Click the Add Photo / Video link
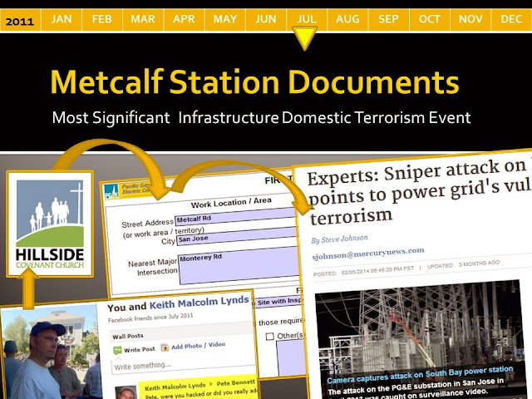The width and height of the screenshot is (532, 399). pyautogui.click(x=198, y=346)
